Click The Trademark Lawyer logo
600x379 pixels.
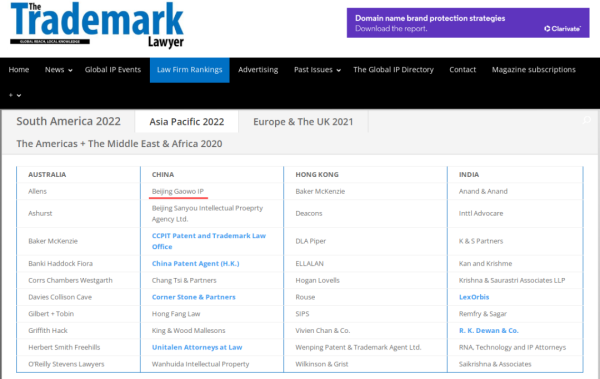97,25
